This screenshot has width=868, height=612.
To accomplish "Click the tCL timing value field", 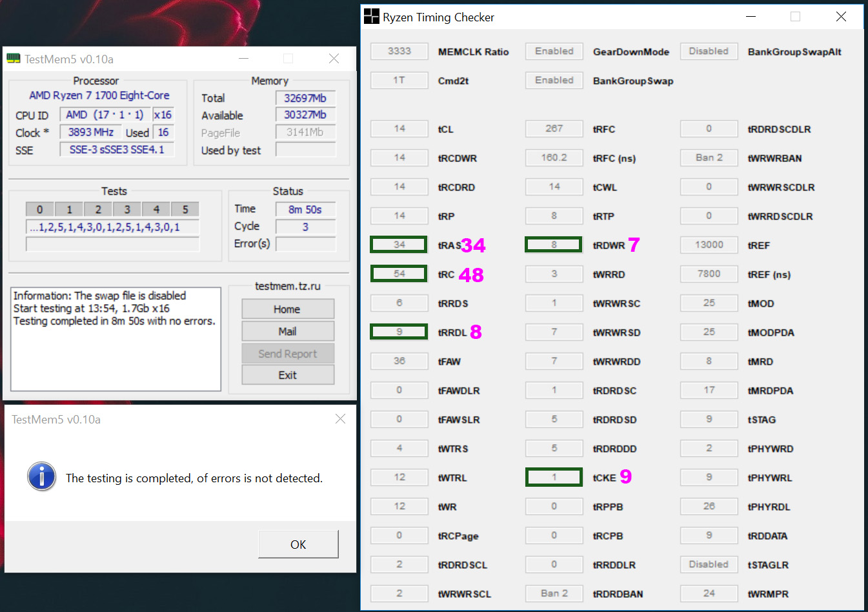I will [x=399, y=128].
